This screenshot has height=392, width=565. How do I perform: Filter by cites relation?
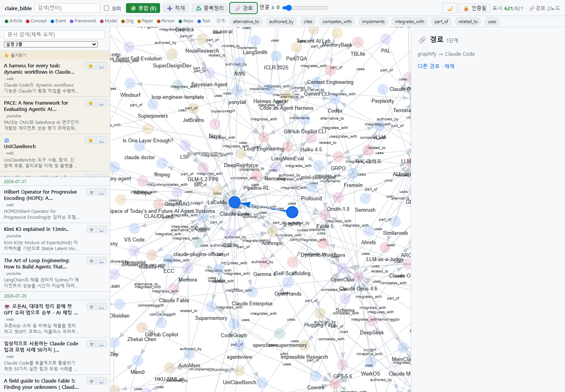[x=308, y=22]
